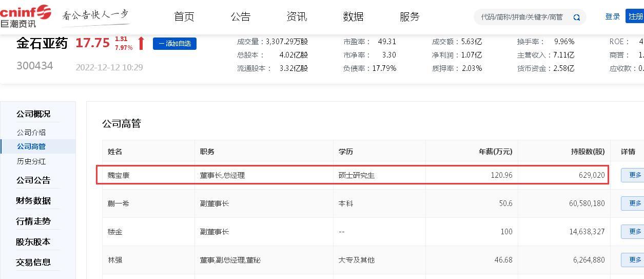Click the name cell 林强
The image size is (644, 279).
click(115, 260)
